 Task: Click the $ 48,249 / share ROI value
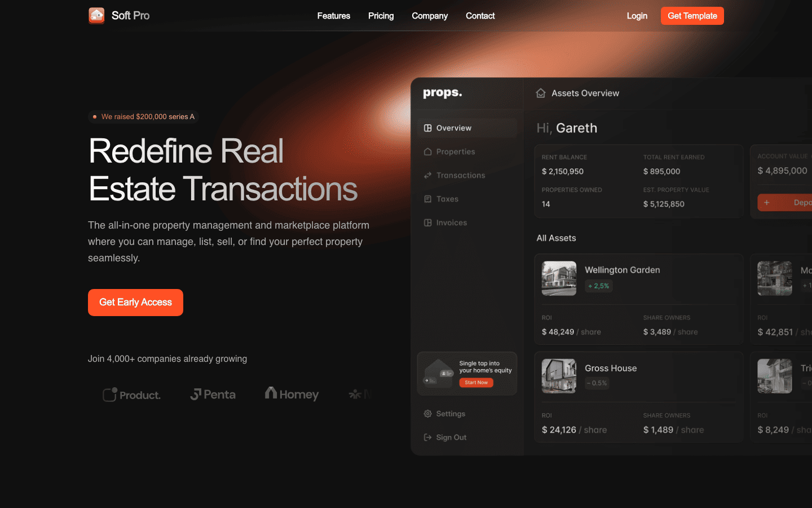tap(571, 332)
